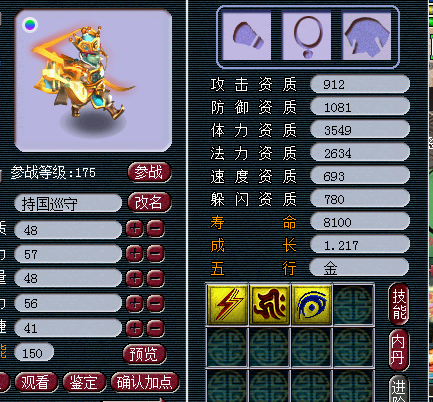Click the pet name field 持国巡守
Image resolution: width=433 pixels, height=402 pixels.
68,203
